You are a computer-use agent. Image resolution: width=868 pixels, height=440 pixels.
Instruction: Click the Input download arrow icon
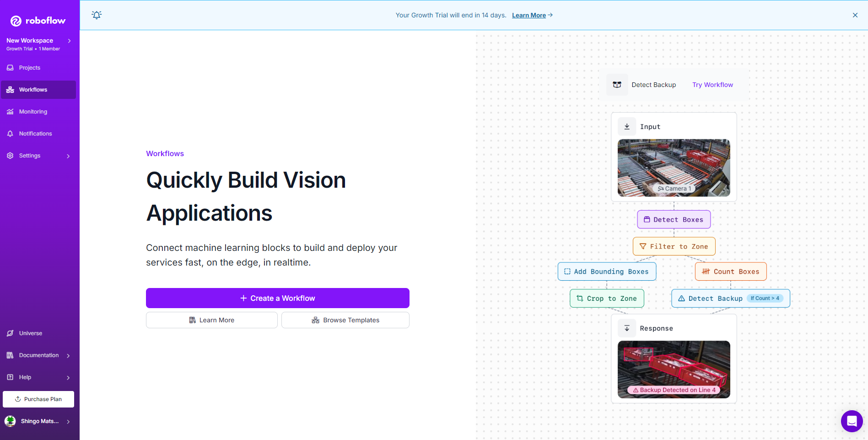(627, 127)
